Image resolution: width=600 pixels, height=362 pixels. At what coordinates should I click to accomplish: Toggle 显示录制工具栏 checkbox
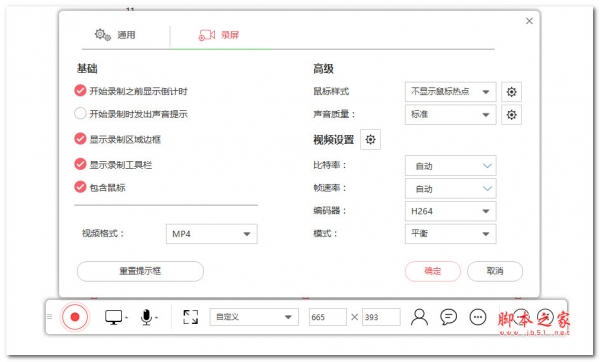[80, 164]
